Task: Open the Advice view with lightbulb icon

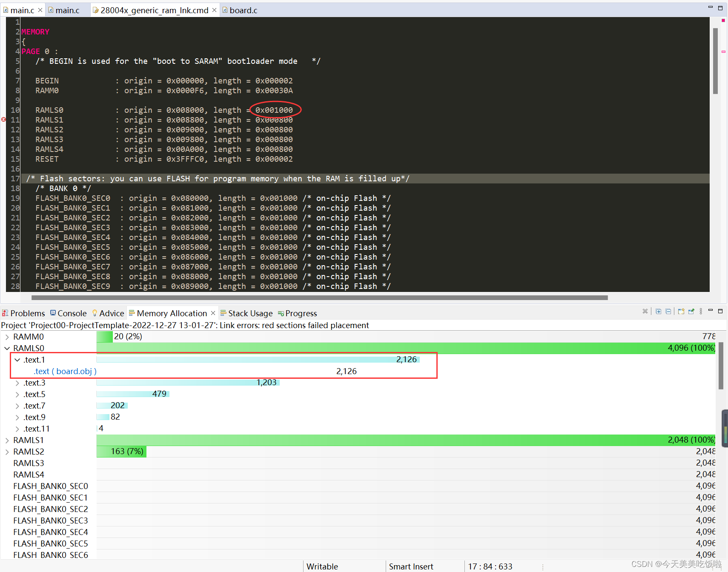Action: [112, 313]
